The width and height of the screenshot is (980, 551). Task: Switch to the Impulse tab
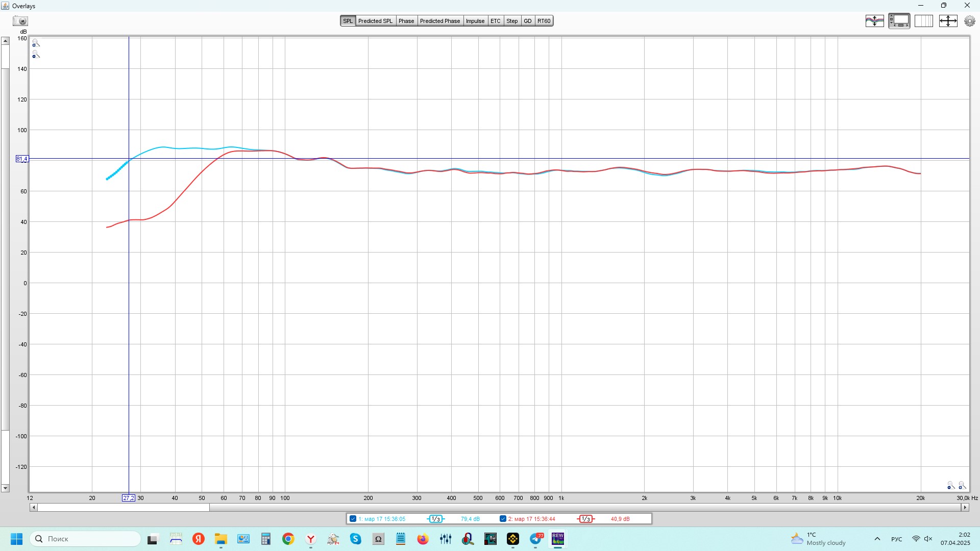point(475,21)
